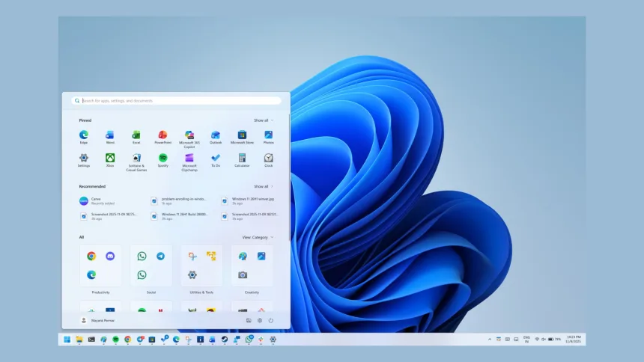The image size is (644, 362).
Task: Open the View: Category dropdown
Action: coord(258,237)
